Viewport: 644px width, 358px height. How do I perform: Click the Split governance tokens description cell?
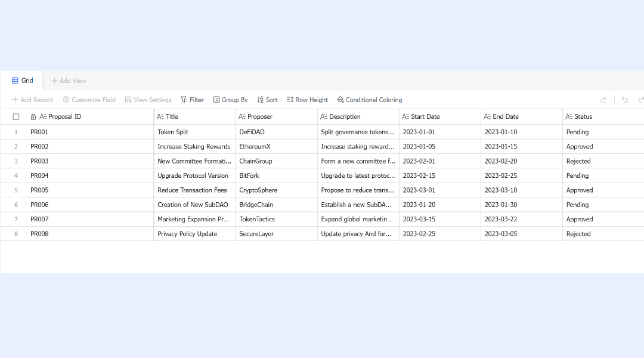[x=358, y=132]
